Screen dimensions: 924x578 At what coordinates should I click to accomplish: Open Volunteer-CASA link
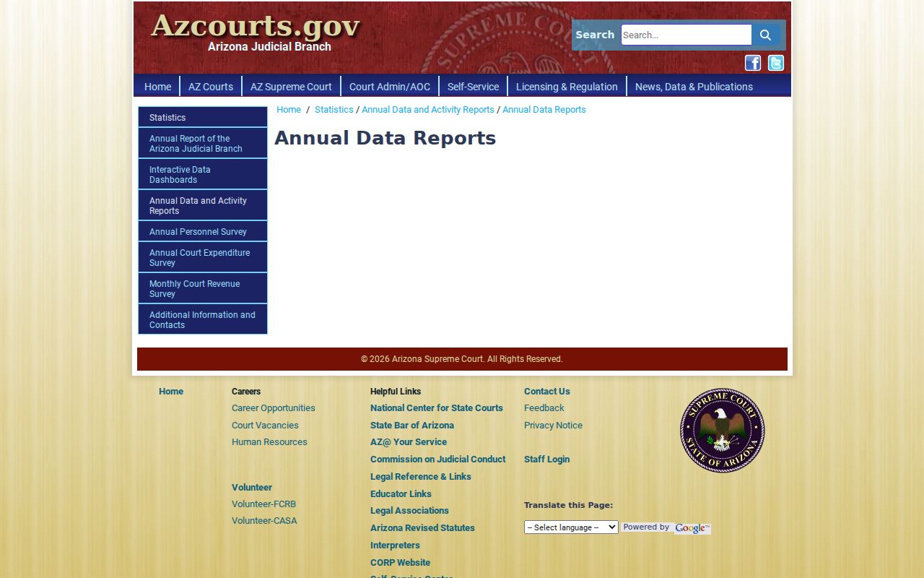(x=264, y=521)
